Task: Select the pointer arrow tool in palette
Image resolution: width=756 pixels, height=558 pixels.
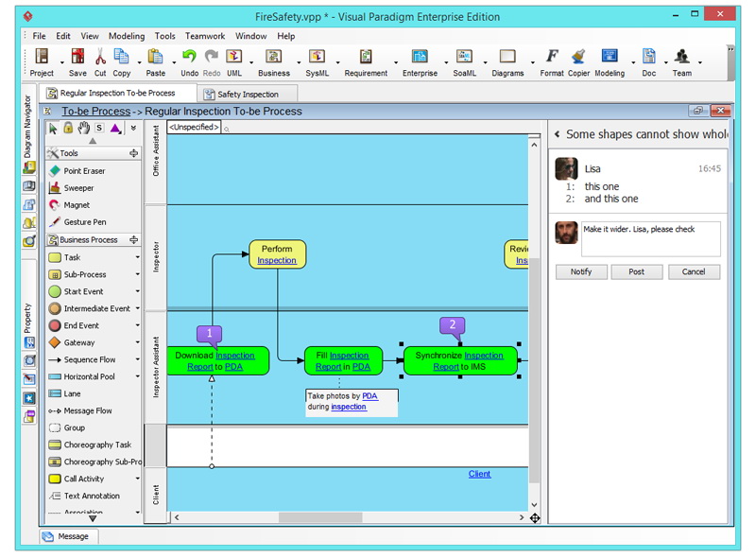Action: click(53, 129)
